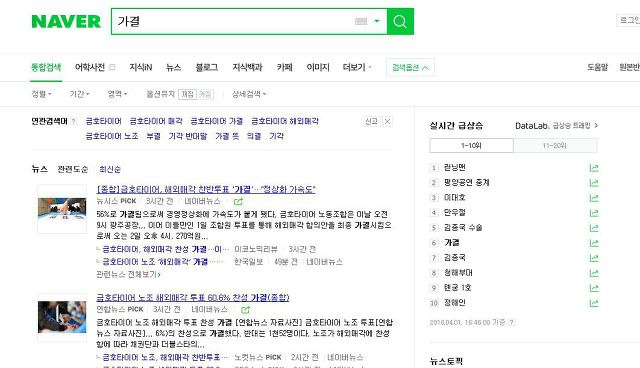Image resolution: width=640 pixels, height=368 pixels.
Task: Click trending keyword 평양공연 중계
Action: 467,182
